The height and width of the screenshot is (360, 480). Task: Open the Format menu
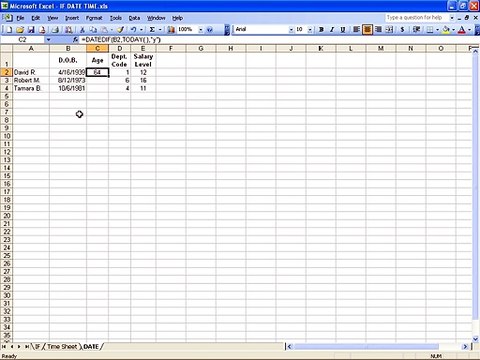[x=94, y=18]
